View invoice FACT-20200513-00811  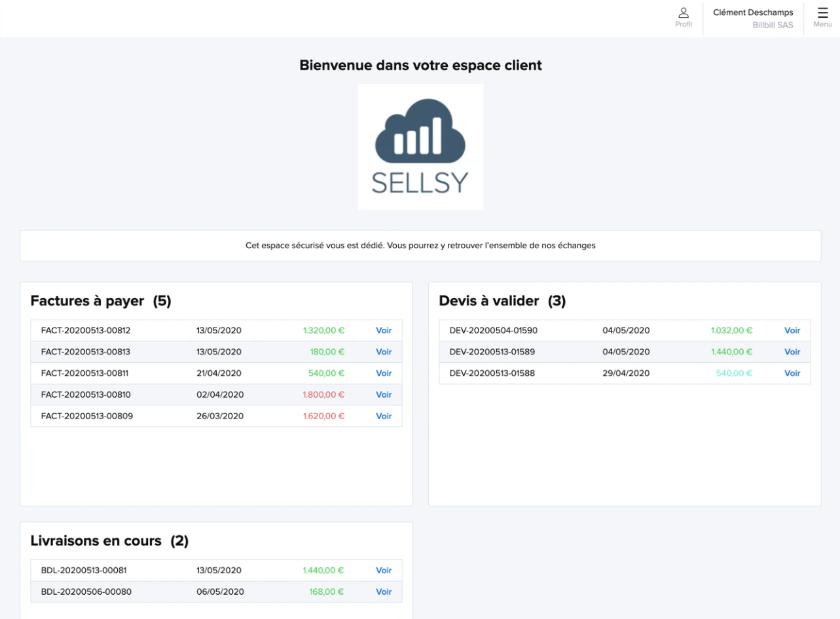(x=384, y=373)
